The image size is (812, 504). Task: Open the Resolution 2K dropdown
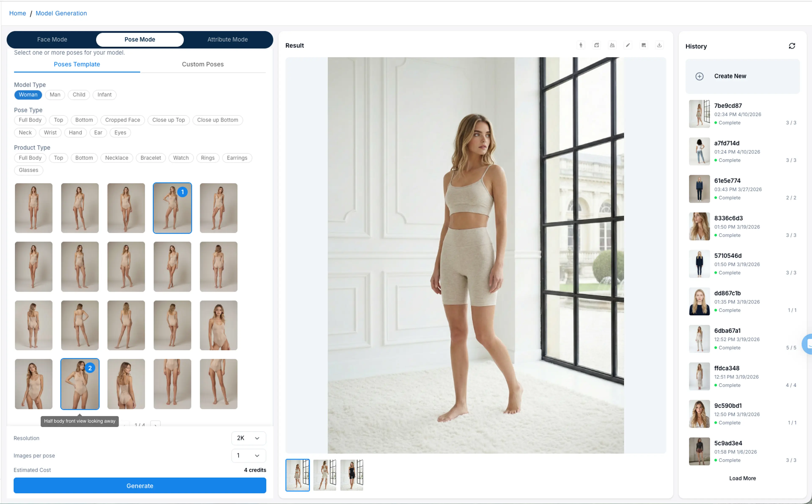pos(248,438)
